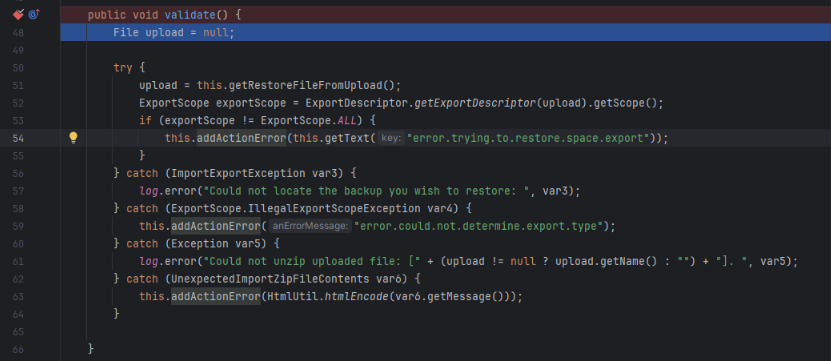Click the ExportScope type declaration on line 52
Screen dimensions: 831x361
pyautogui.click(x=174, y=103)
